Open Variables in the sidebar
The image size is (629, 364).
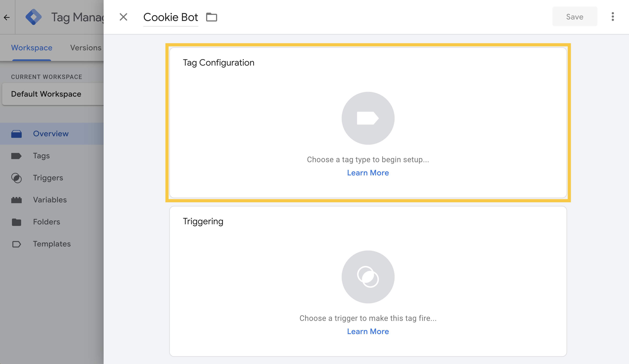[52, 200]
